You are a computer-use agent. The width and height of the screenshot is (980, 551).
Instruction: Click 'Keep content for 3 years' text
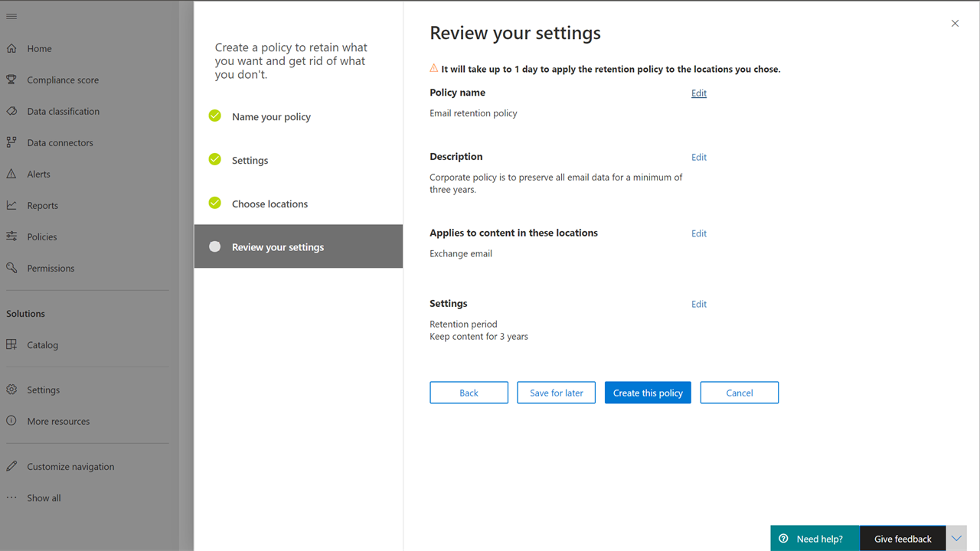pyautogui.click(x=479, y=336)
